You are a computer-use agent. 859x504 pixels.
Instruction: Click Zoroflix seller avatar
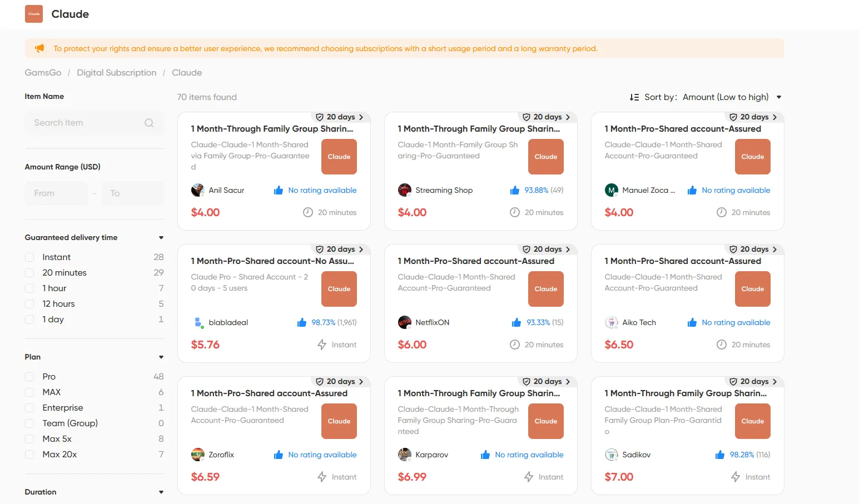198,455
